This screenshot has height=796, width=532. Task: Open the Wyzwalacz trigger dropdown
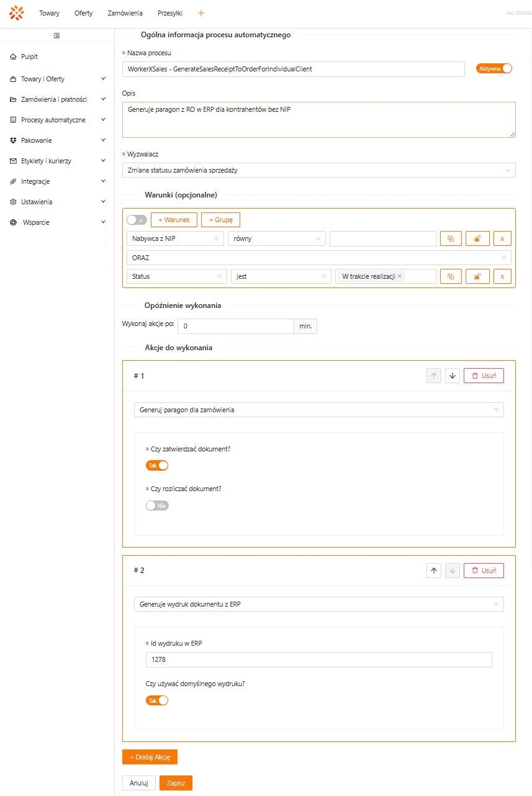(x=318, y=170)
